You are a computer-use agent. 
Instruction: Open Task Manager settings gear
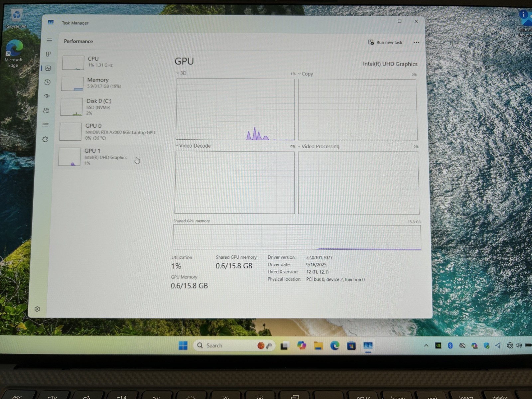point(37,309)
